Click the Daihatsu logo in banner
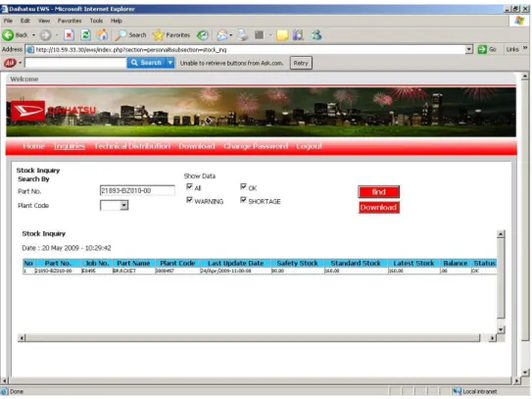Image resolution: width=532 pixels, height=399 pixels. click(x=28, y=111)
